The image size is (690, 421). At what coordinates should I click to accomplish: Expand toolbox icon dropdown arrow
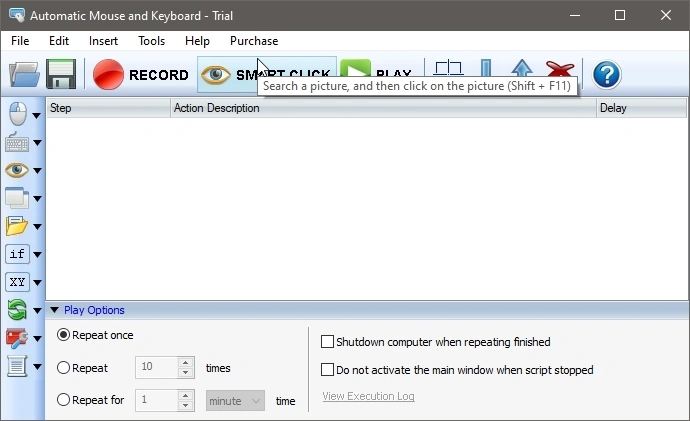click(37, 338)
